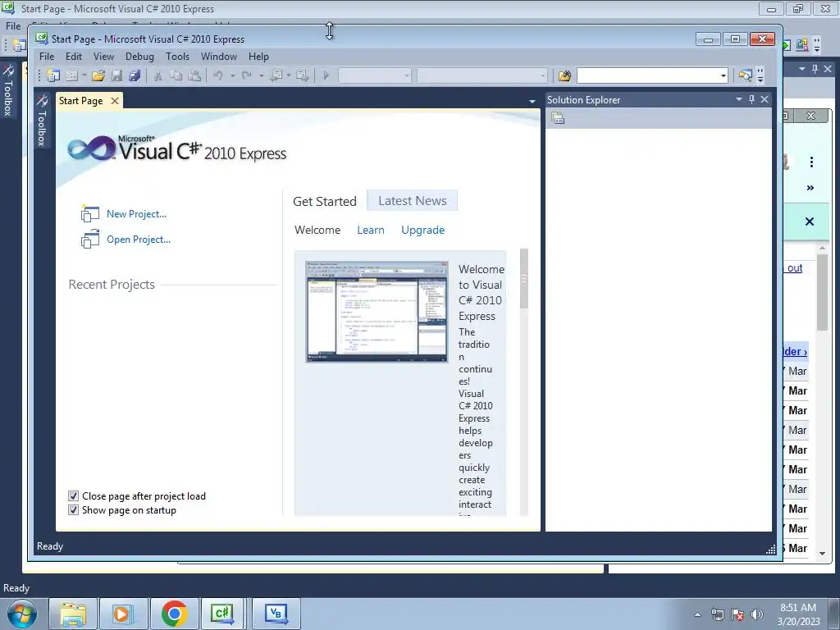Image resolution: width=840 pixels, height=630 pixels.
Task: Open Windows Media Player from the taskbar
Action: [123, 614]
